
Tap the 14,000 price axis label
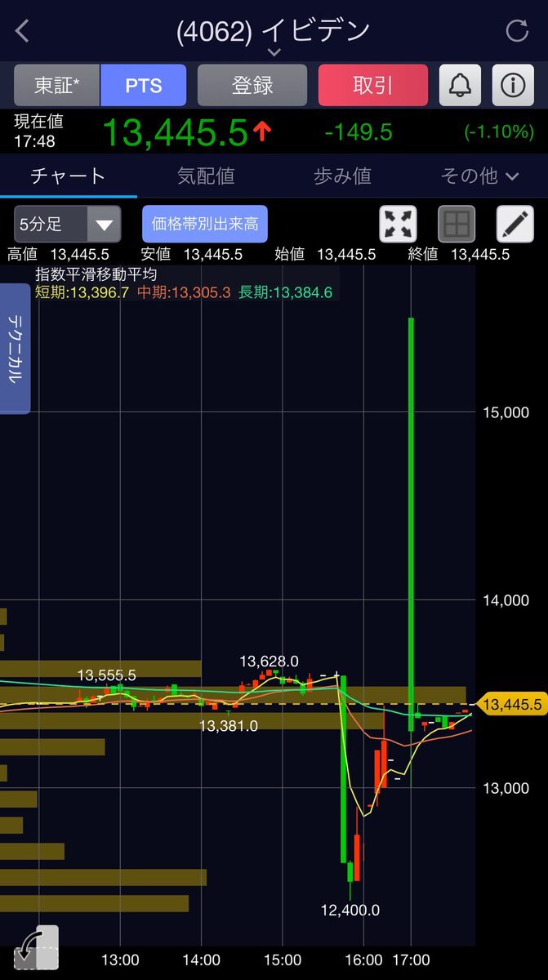[x=506, y=600]
